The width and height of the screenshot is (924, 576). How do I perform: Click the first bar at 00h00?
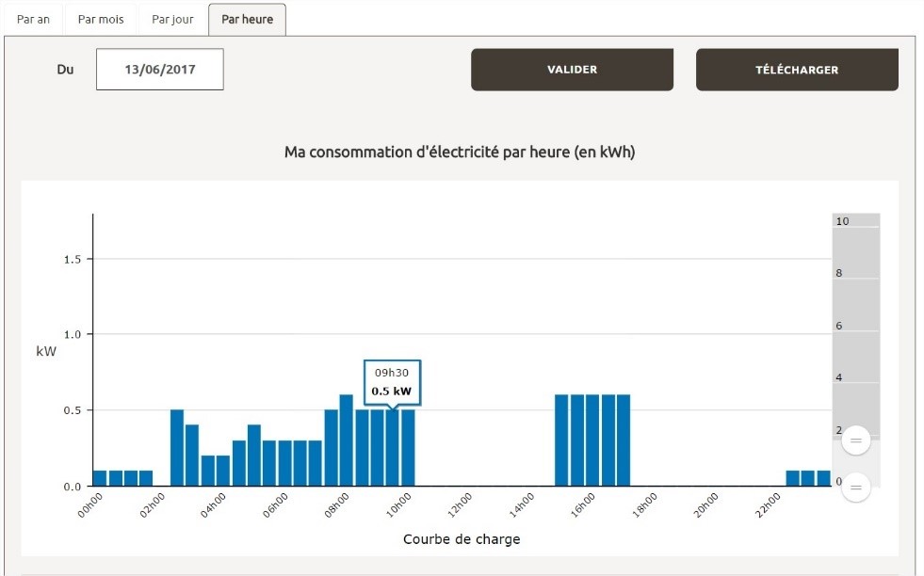(x=100, y=478)
